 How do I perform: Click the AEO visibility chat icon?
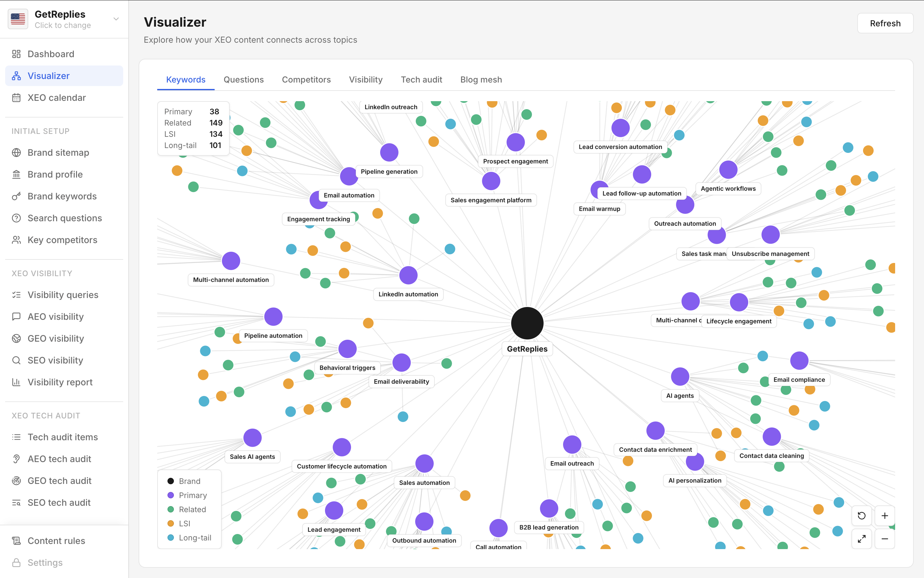[16, 317]
